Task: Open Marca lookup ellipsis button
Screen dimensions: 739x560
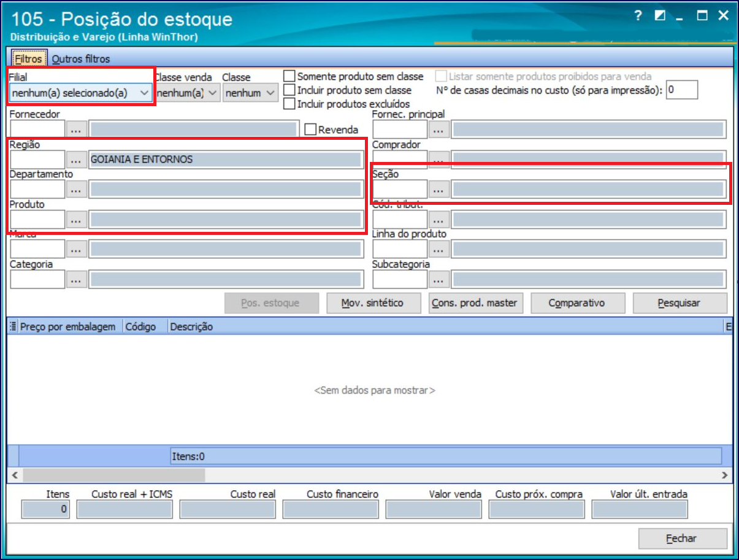Action: [x=76, y=249]
